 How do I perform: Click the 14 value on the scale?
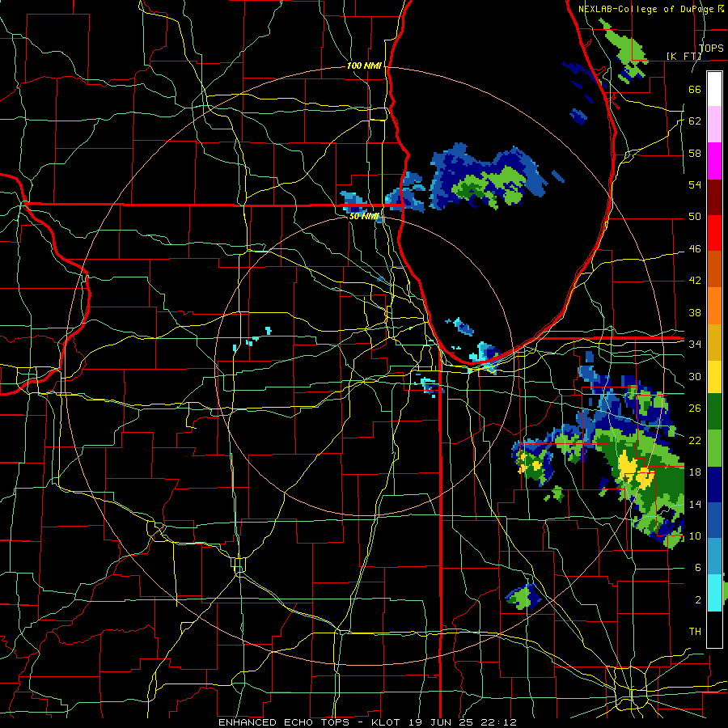(x=695, y=504)
